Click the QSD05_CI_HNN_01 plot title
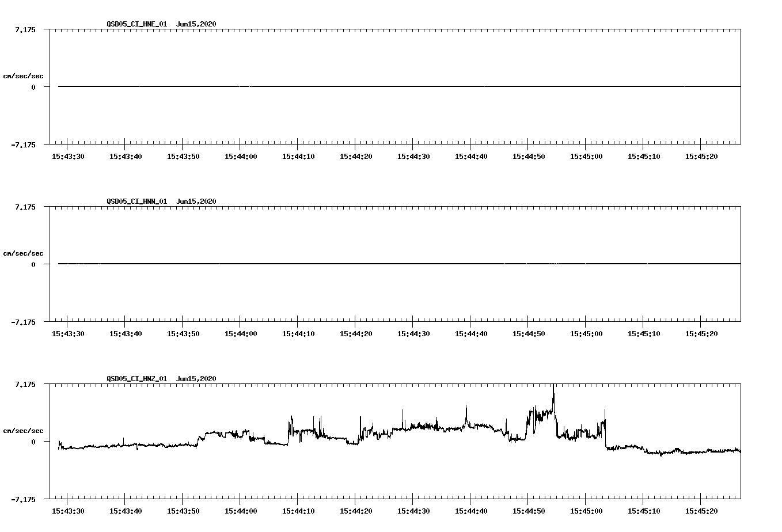 coord(161,201)
